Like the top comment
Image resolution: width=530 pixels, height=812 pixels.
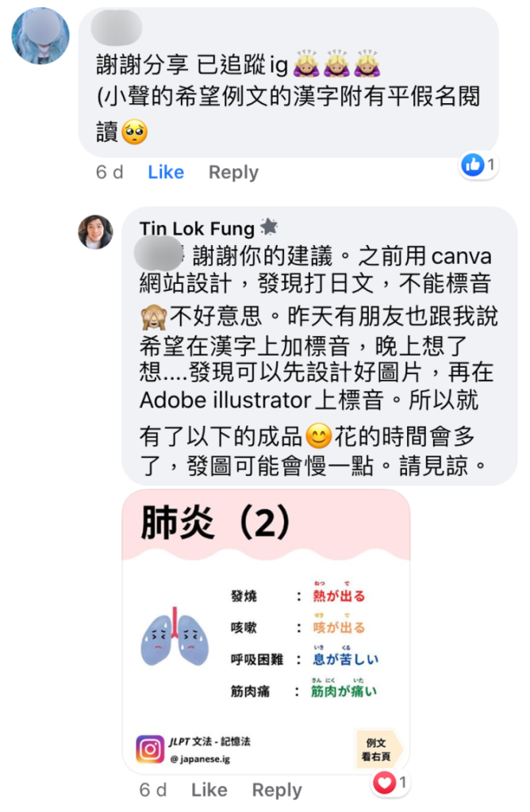click(x=166, y=172)
